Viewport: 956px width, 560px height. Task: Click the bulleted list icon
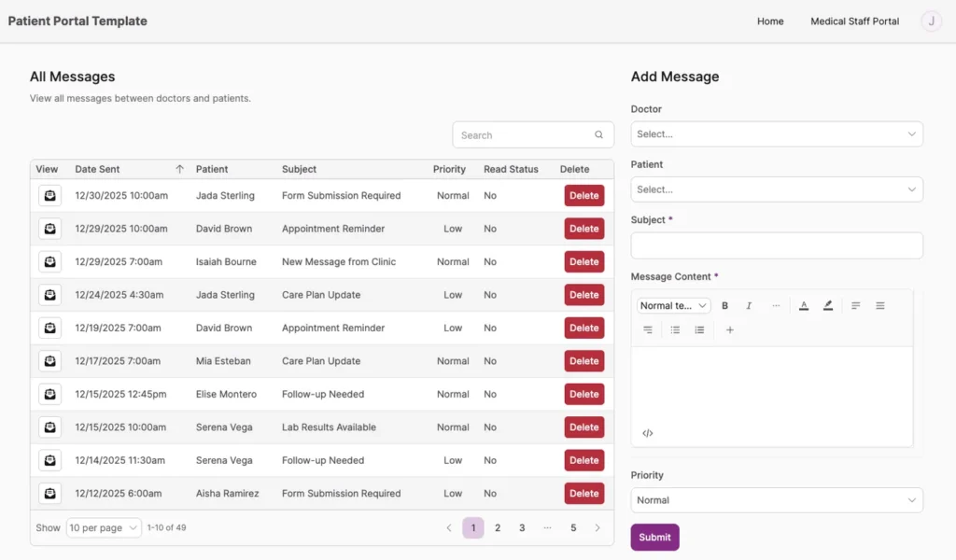point(675,329)
